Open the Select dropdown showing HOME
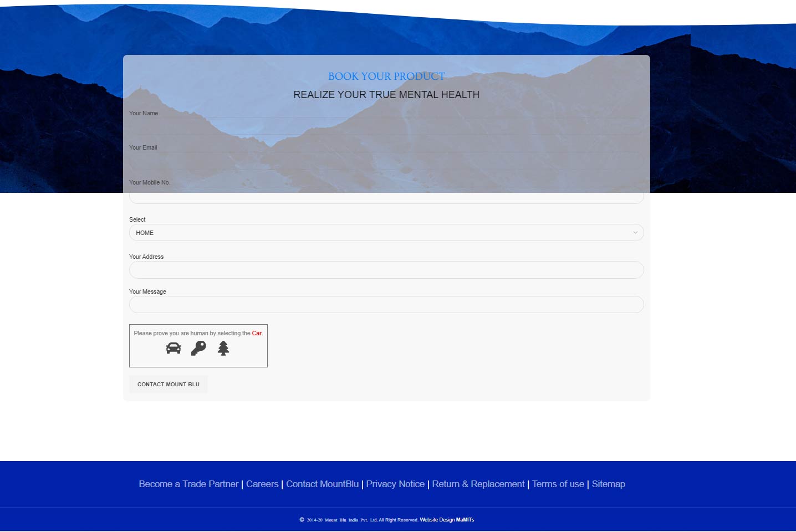The height and width of the screenshot is (532, 796). pyautogui.click(x=386, y=233)
